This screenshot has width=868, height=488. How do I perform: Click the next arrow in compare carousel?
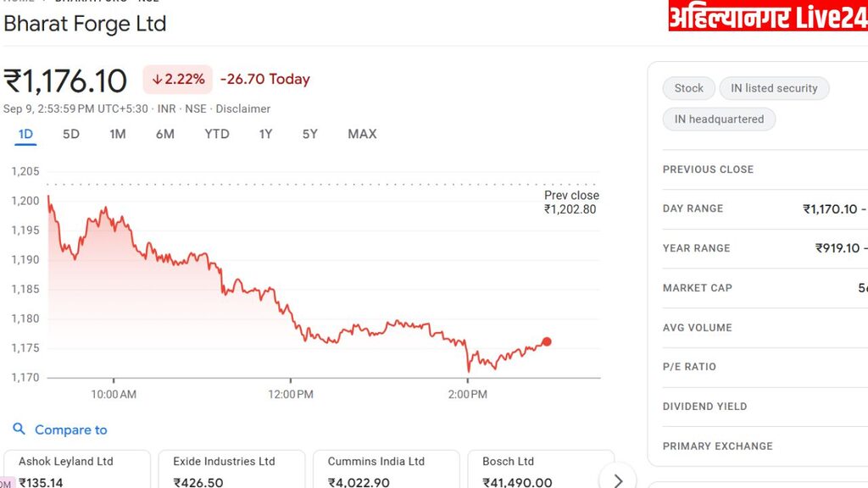(x=617, y=480)
